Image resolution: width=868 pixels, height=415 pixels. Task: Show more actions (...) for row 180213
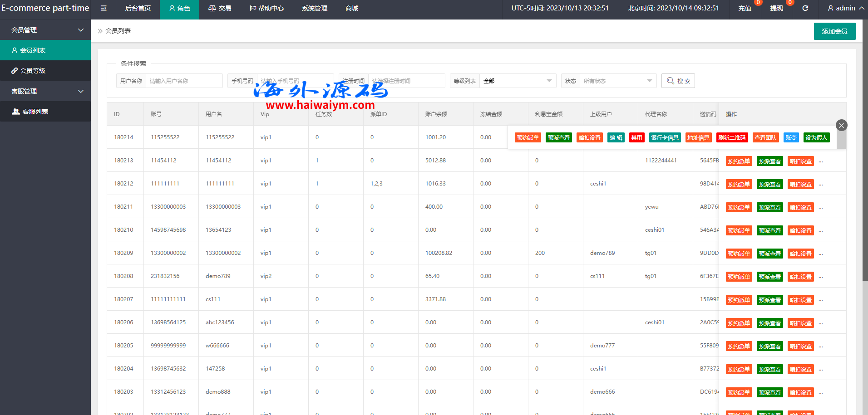(x=821, y=161)
